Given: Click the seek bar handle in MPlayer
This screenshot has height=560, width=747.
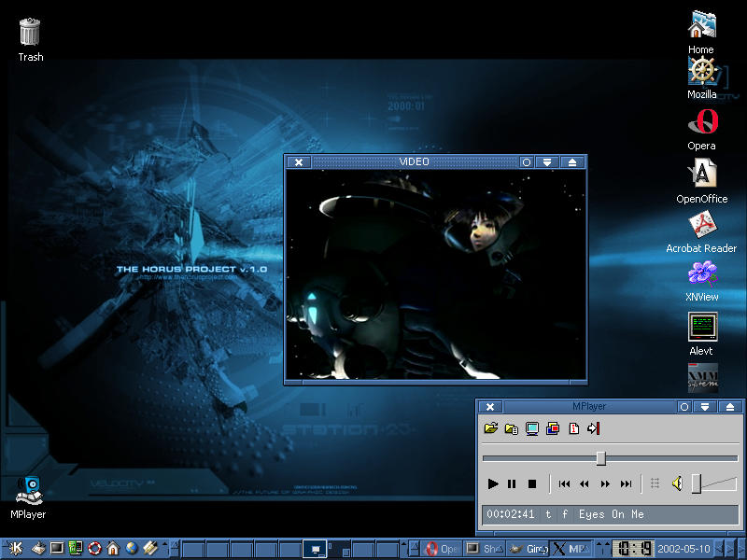Looking at the screenshot, I should tap(600, 458).
